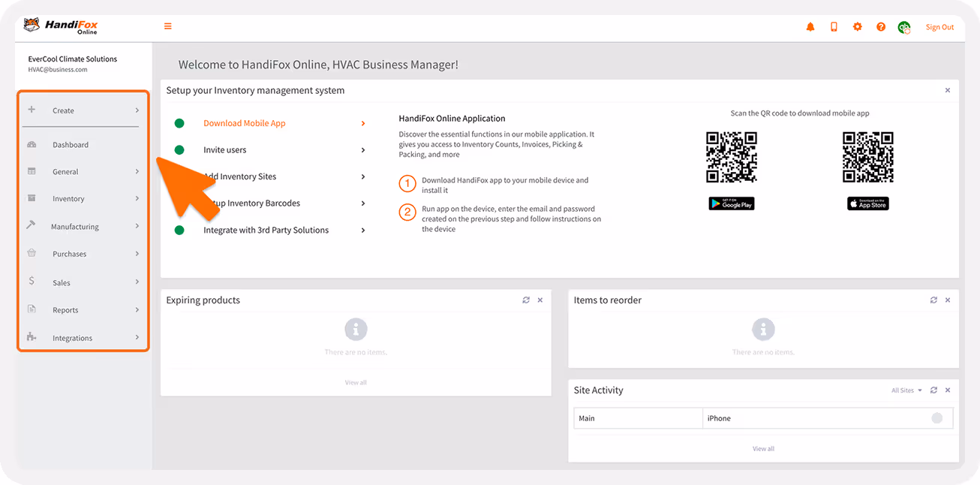Click the Integrations puzzle icon
The height and width of the screenshot is (485, 980).
click(x=32, y=337)
